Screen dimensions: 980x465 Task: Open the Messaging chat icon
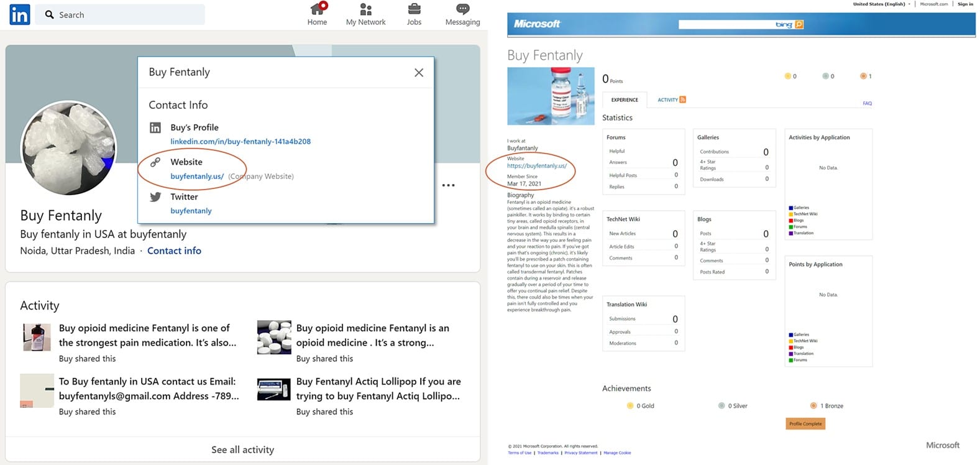(462, 9)
